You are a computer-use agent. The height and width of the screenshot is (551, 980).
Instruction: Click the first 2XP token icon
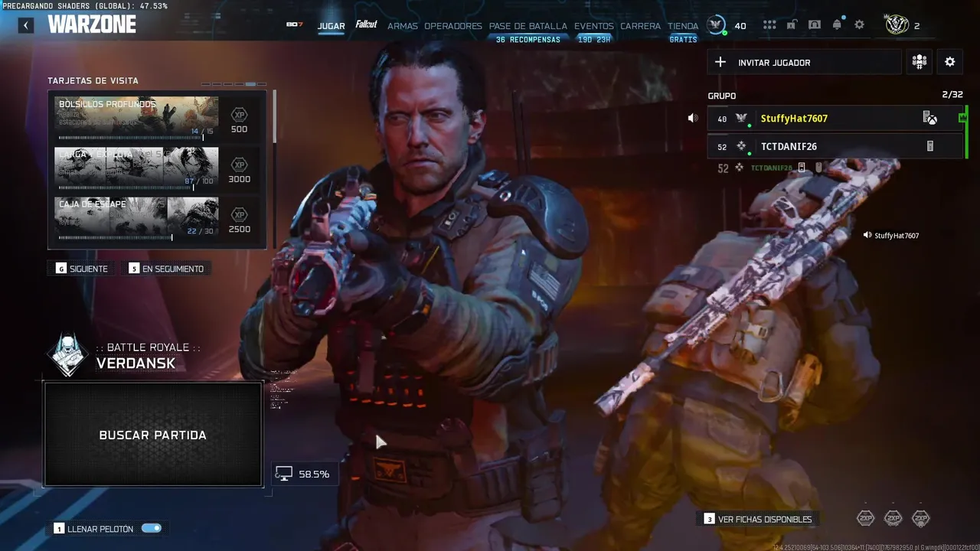[x=865, y=518]
